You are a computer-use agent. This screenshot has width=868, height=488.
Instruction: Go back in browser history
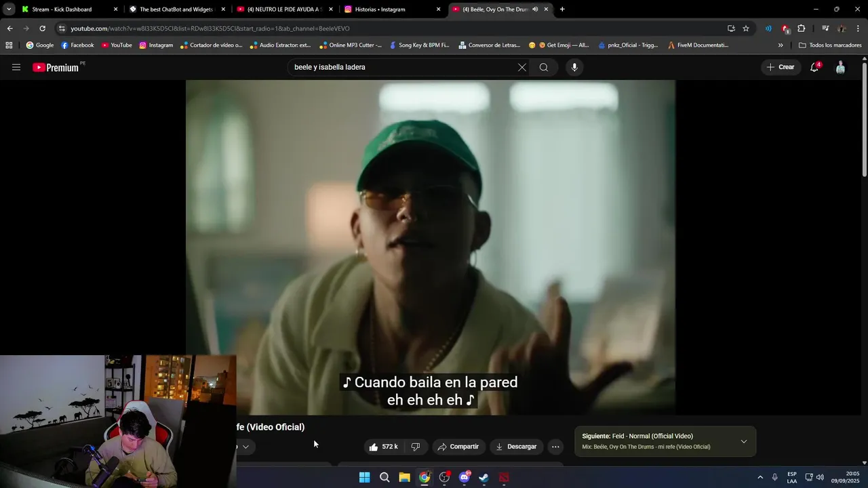[x=9, y=28]
